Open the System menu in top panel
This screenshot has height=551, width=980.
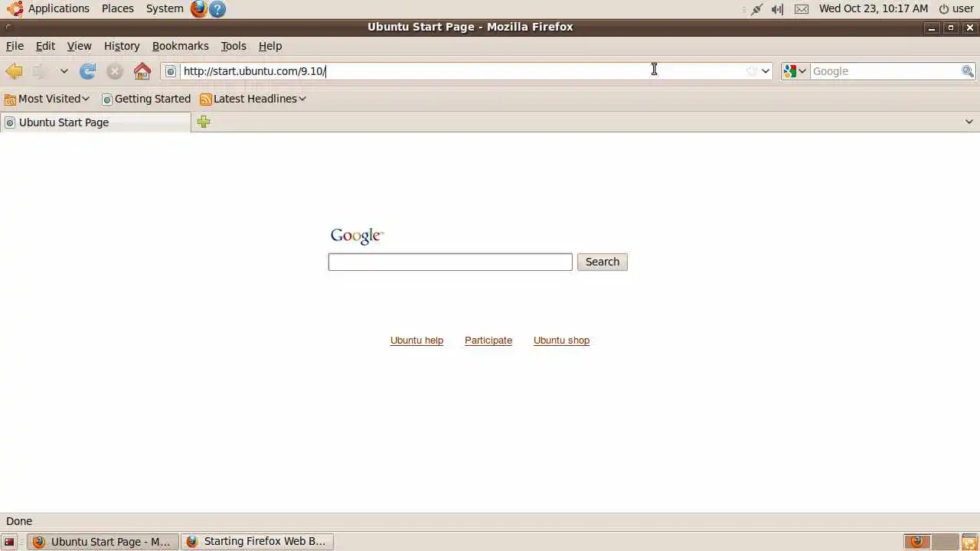coord(165,8)
